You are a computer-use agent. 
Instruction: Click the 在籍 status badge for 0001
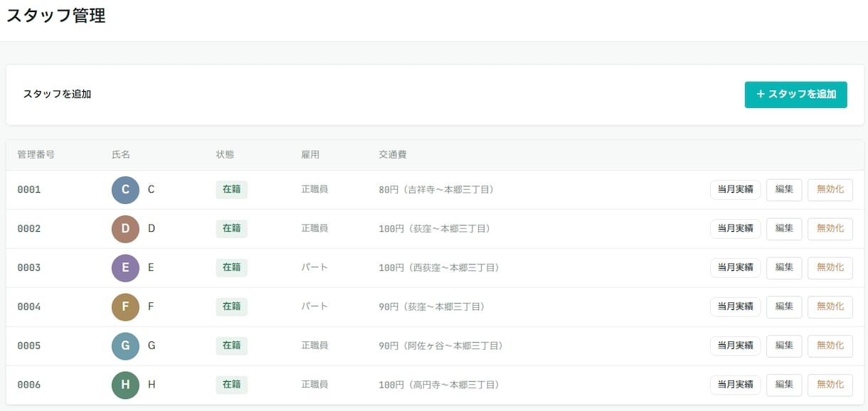pyautogui.click(x=231, y=190)
